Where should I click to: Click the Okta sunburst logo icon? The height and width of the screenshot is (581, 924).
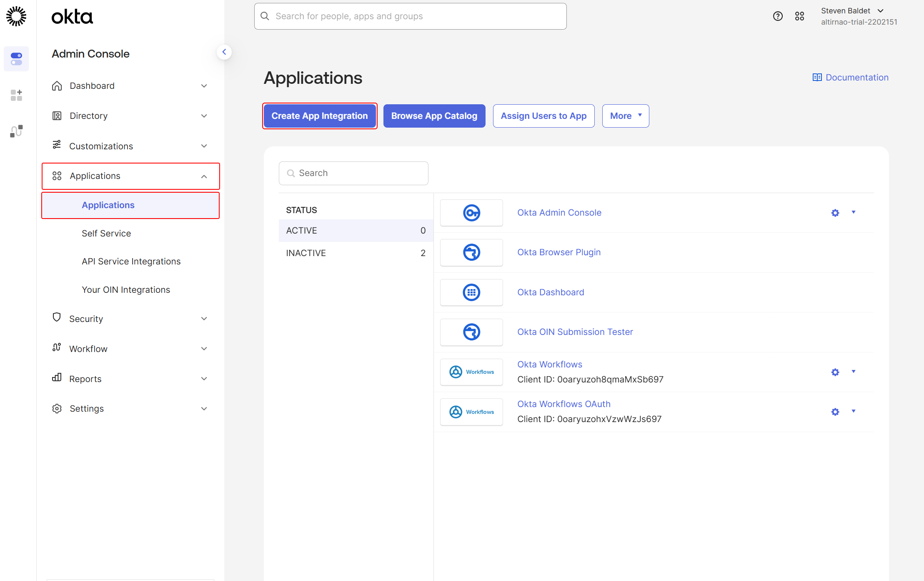pos(16,16)
